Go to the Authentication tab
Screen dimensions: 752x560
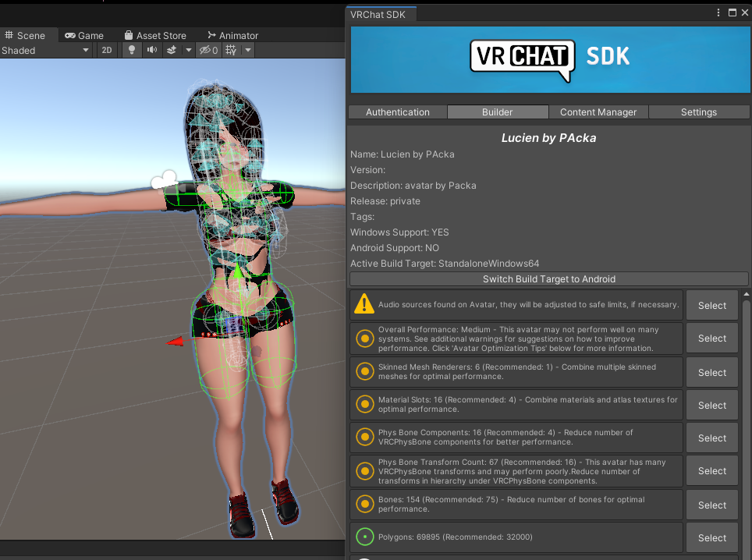[398, 112]
